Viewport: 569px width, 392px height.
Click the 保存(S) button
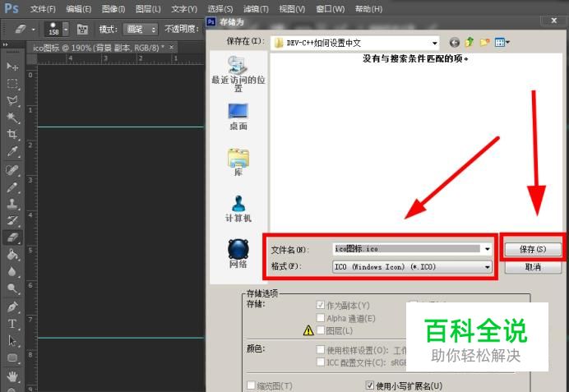coord(533,250)
